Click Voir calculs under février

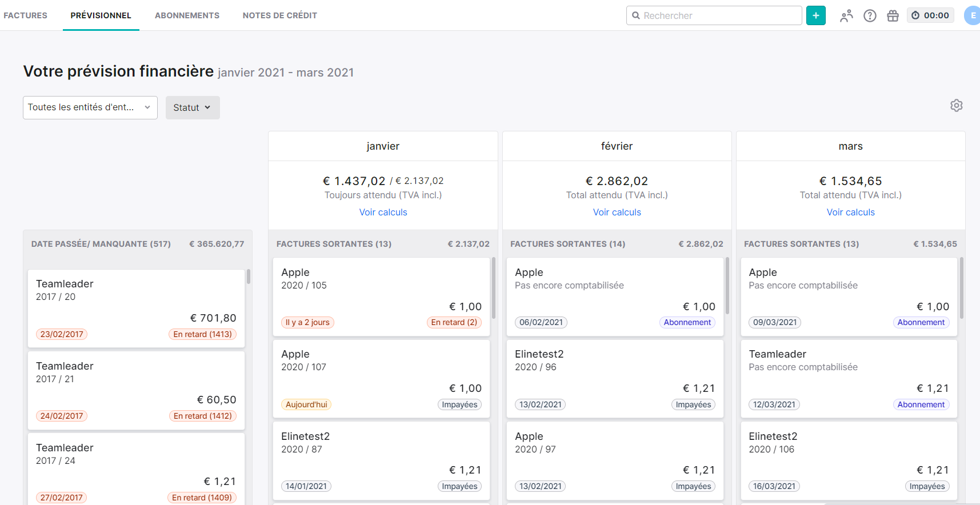pos(617,212)
